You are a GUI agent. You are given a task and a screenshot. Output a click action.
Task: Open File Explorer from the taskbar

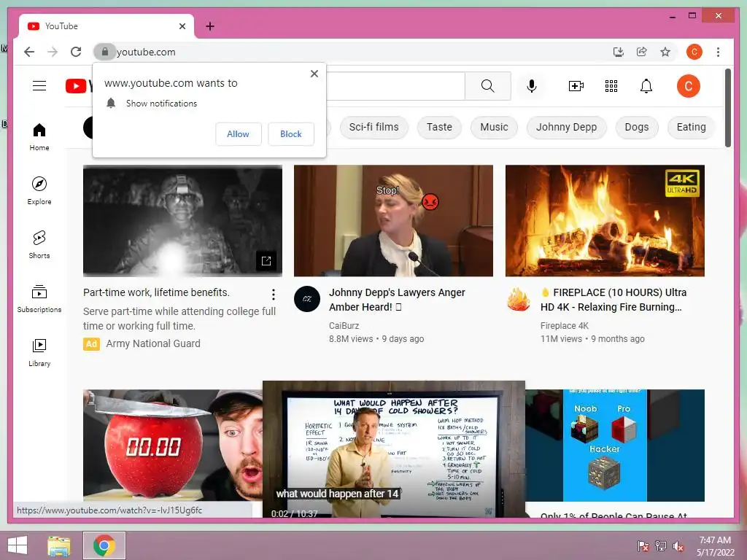click(x=59, y=545)
